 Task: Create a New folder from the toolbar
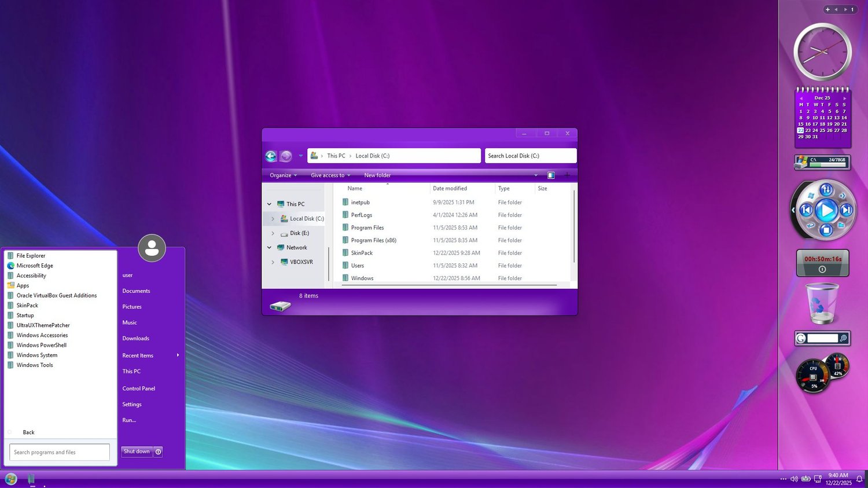377,175
